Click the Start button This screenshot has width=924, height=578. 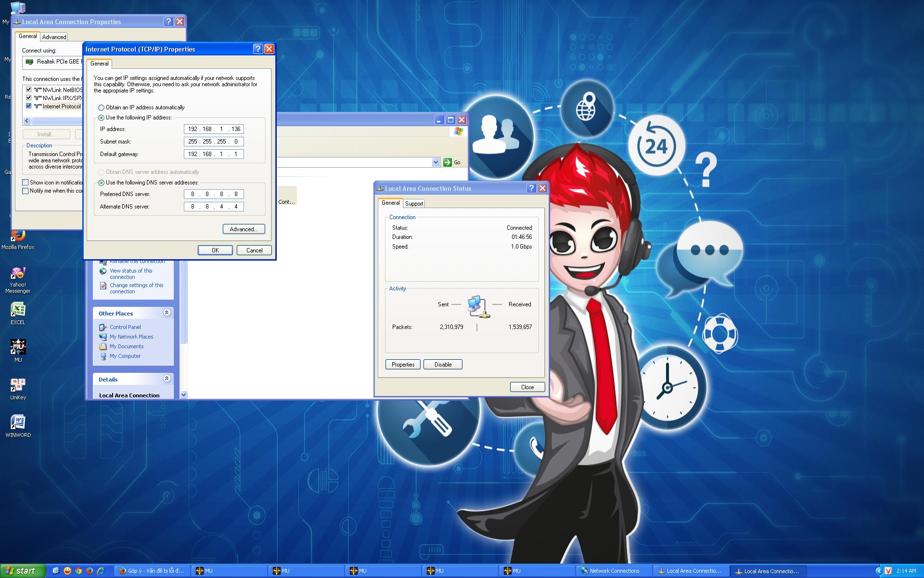coord(23,571)
